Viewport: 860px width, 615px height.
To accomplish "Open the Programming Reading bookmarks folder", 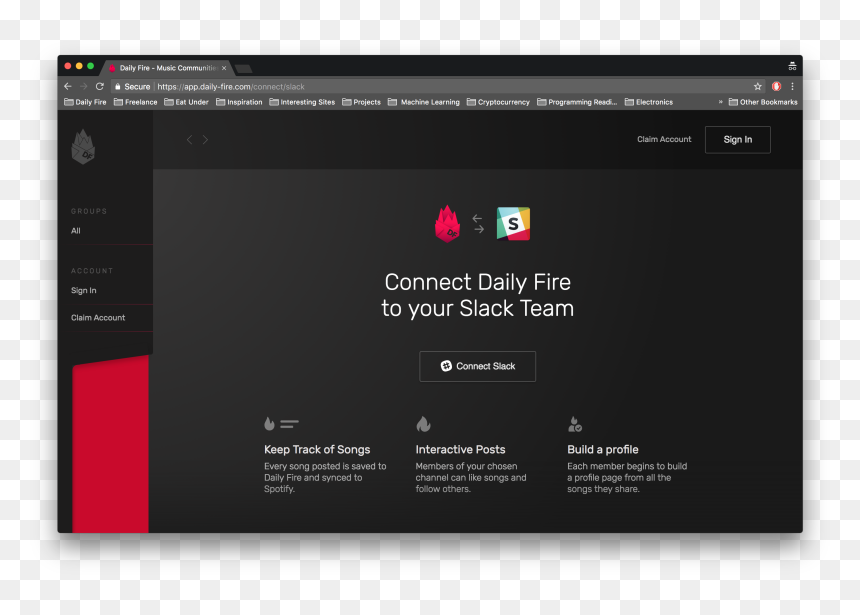I will pos(577,102).
